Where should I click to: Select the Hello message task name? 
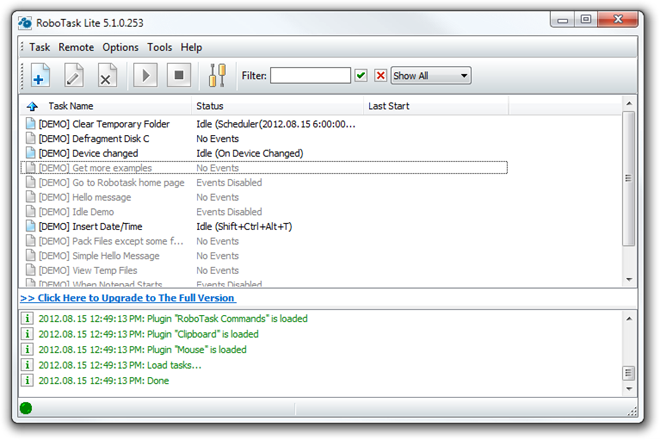click(x=85, y=197)
